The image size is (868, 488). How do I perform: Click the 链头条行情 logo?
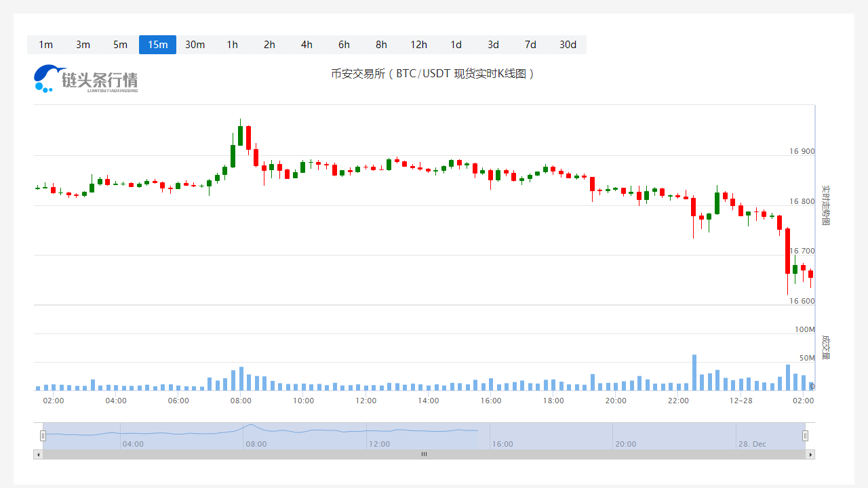coord(86,79)
